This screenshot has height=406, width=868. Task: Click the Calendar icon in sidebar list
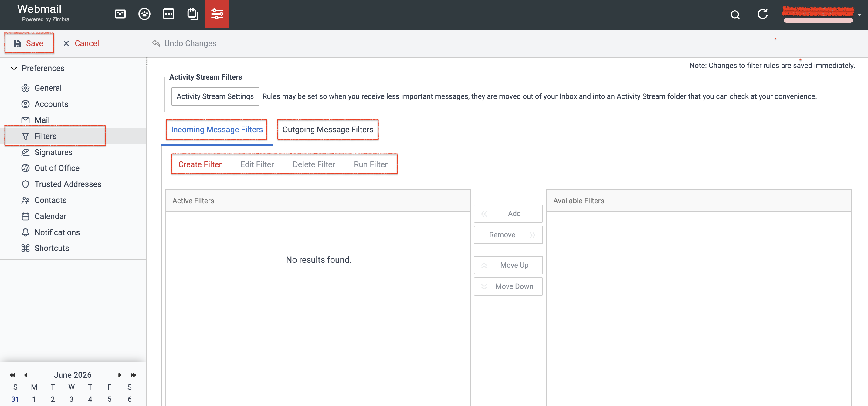25,216
